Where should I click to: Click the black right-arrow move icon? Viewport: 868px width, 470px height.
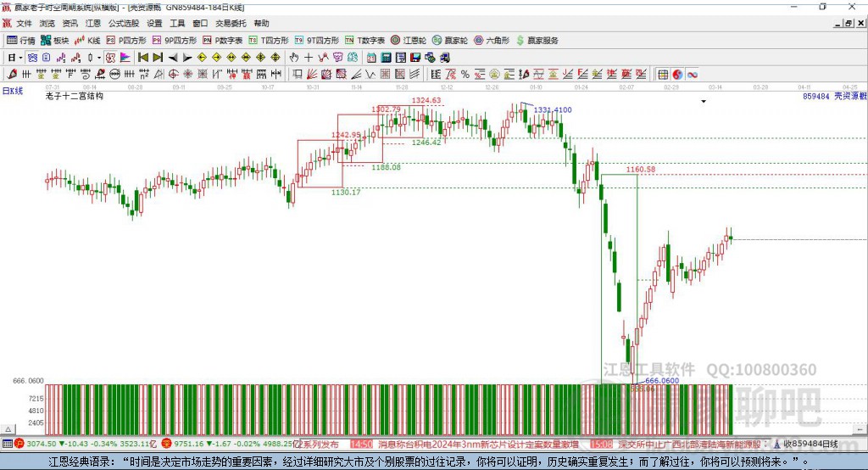[187, 58]
